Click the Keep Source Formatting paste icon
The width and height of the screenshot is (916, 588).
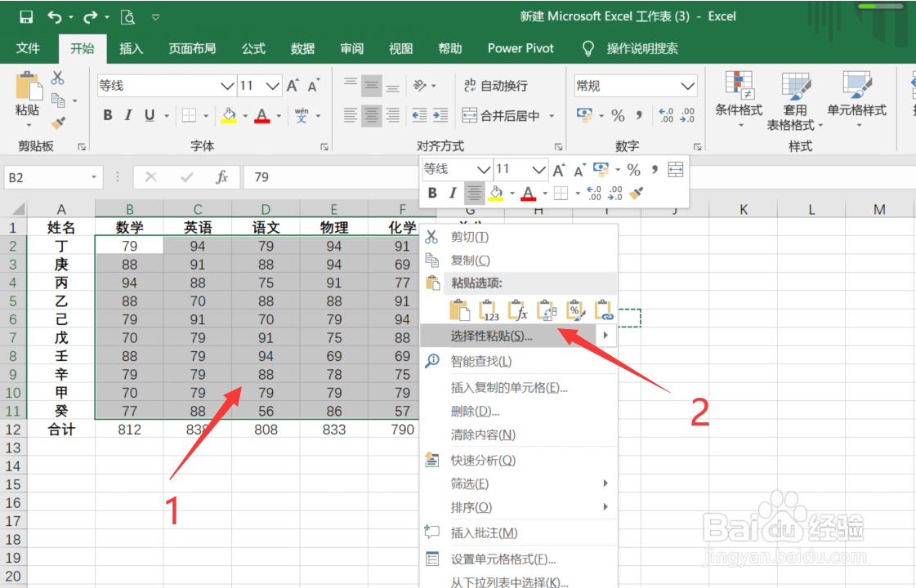(x=460, y=313)
